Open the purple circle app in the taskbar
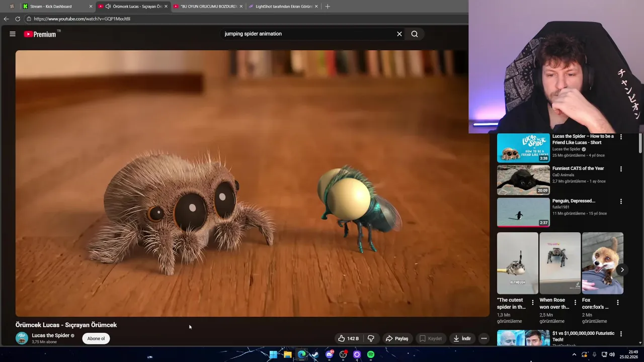This screenshot has width=644, height=362. (x=357, y=354)
